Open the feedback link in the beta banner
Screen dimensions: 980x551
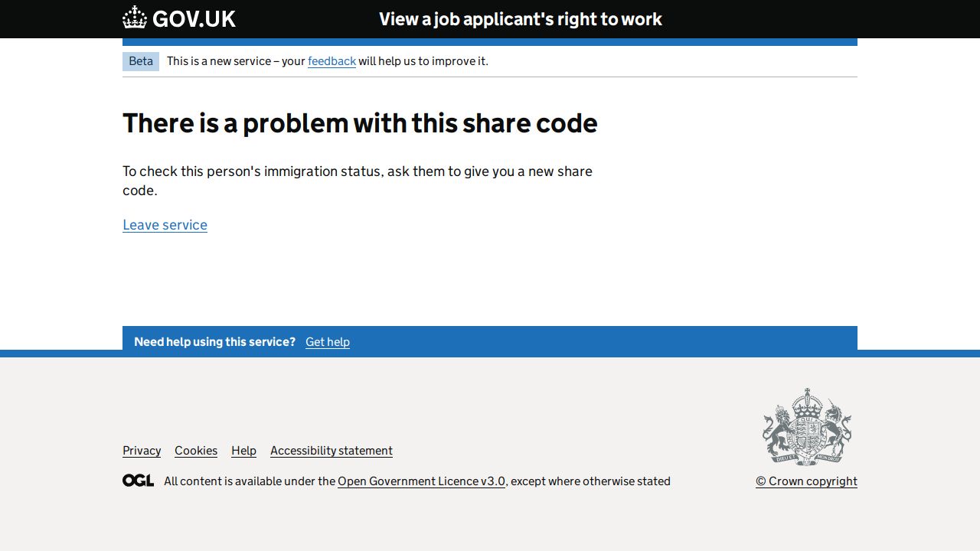click(332, 61)
